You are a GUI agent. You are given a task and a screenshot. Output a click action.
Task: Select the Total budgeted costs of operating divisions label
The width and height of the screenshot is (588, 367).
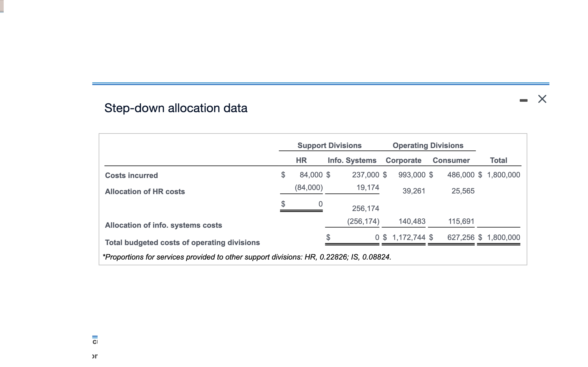click(183, 242)
